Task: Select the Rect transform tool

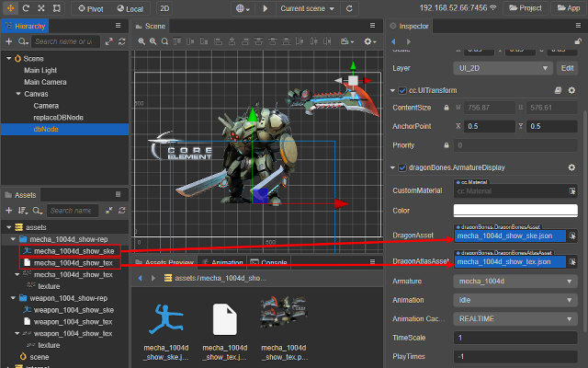Action: pos(57,8)
